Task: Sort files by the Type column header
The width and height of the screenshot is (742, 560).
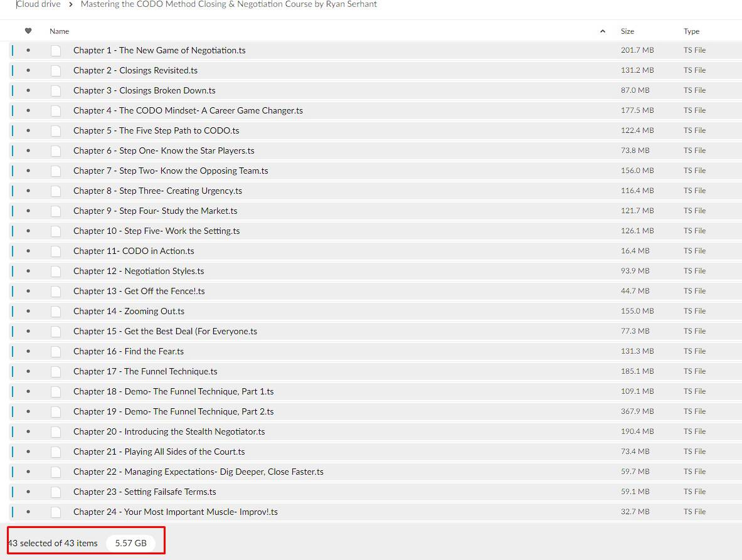Action: coord(691,31)
